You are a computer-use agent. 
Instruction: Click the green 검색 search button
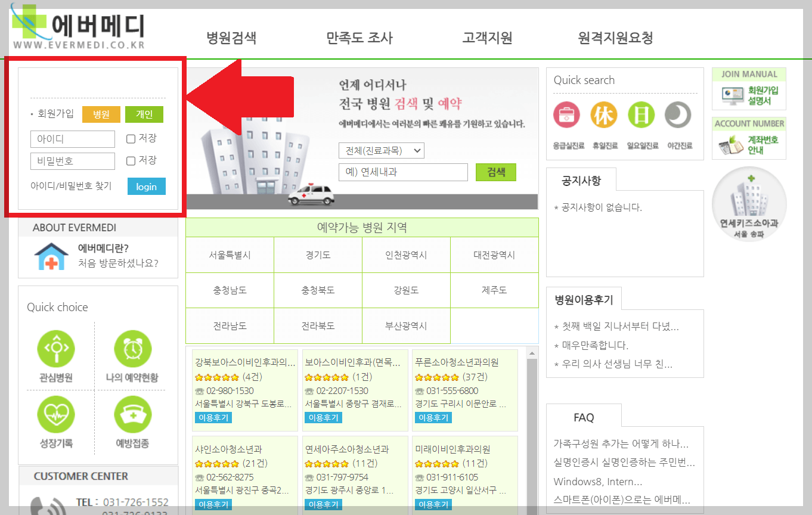point(495,172)
